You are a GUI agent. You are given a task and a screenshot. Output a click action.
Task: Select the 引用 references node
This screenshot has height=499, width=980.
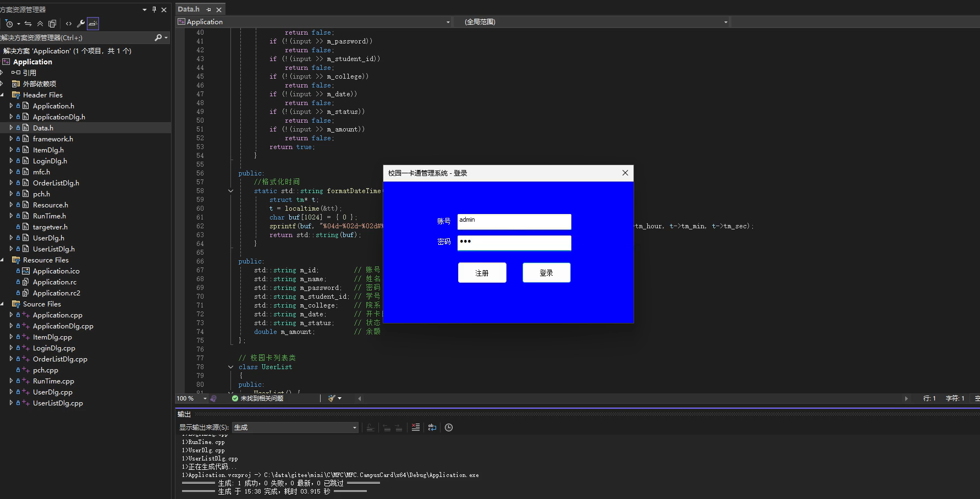pyautogui.click(x=30, y=73)
